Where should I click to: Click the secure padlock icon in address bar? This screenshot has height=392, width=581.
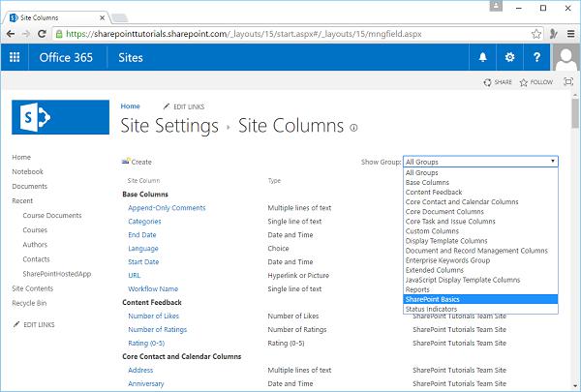coord(59,34)
